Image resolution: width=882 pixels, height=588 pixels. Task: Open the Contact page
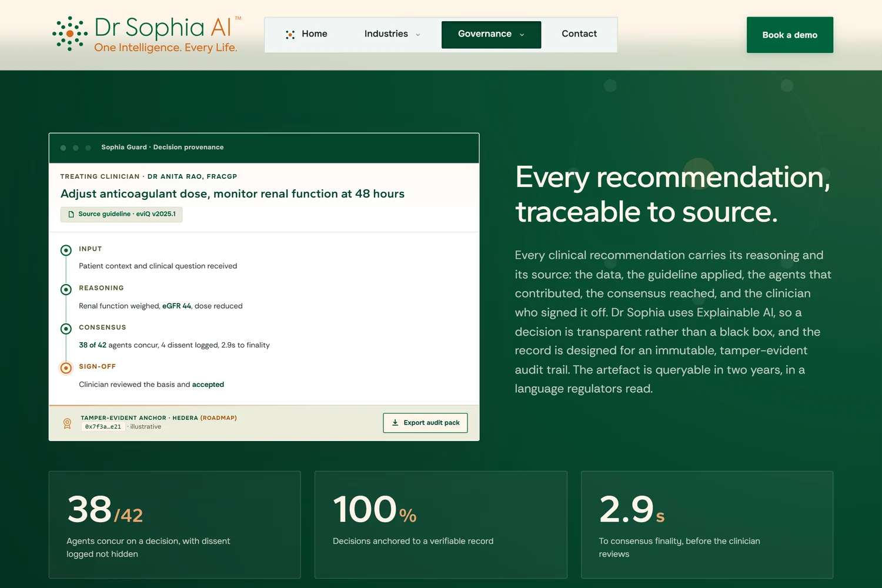click(579, 35)
